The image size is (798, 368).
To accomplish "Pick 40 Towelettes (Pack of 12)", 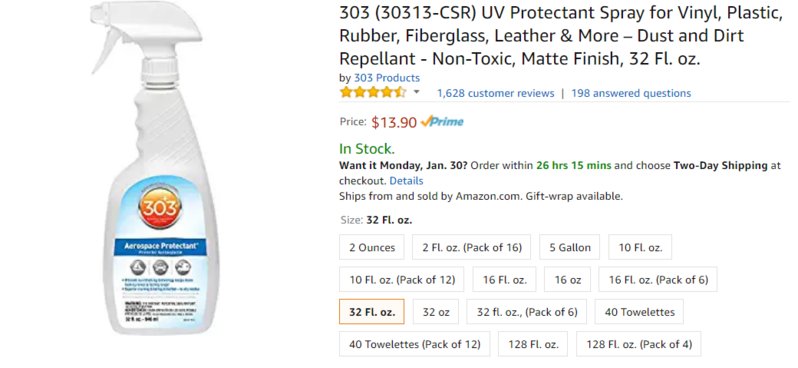I will 415,344.
